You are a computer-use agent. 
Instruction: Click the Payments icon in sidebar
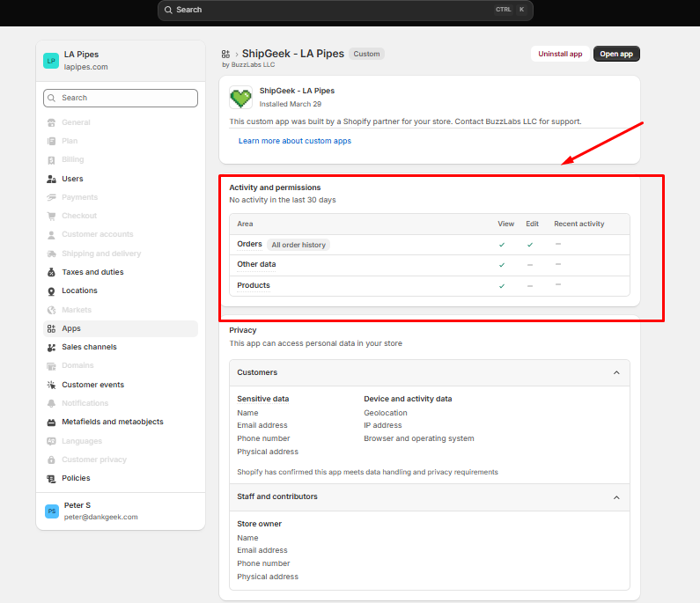51,197
